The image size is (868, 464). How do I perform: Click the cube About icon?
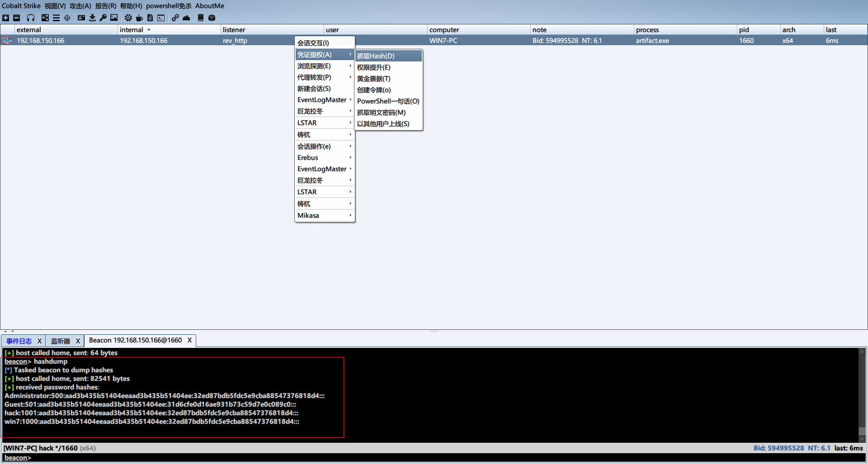(212, 18)
